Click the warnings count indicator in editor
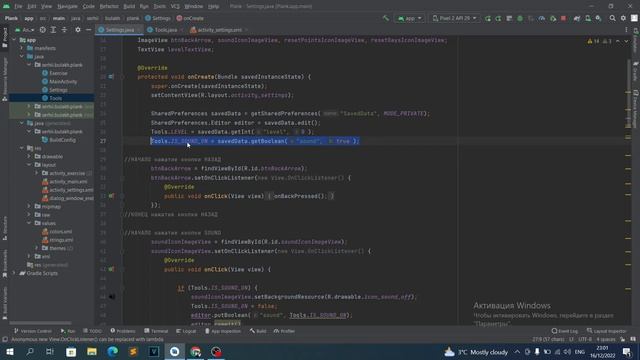 point(593,41)
